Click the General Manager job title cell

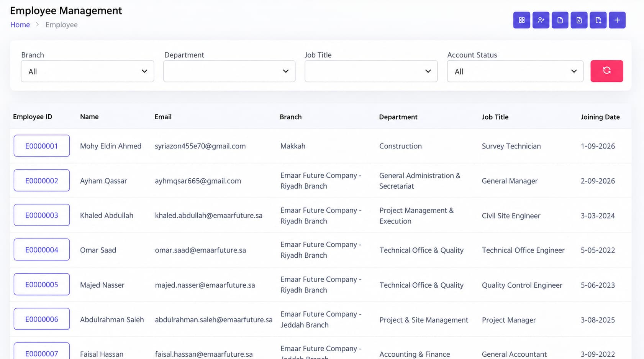click(x=510, y=181)
